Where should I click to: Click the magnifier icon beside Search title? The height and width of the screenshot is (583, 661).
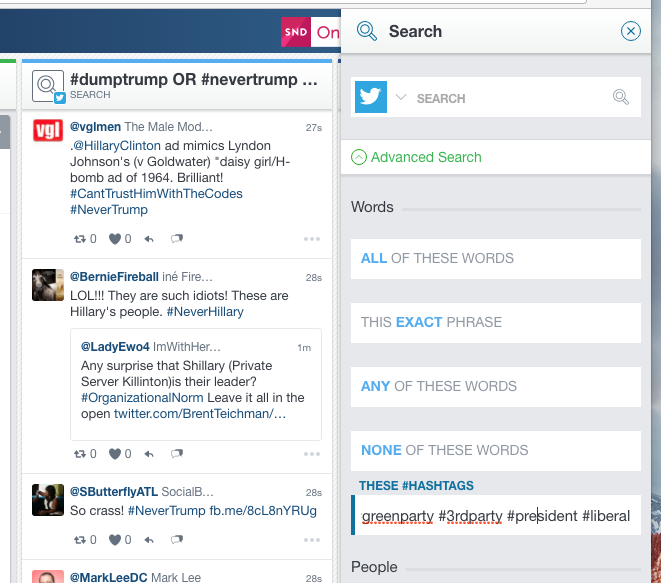click(367, 31)
